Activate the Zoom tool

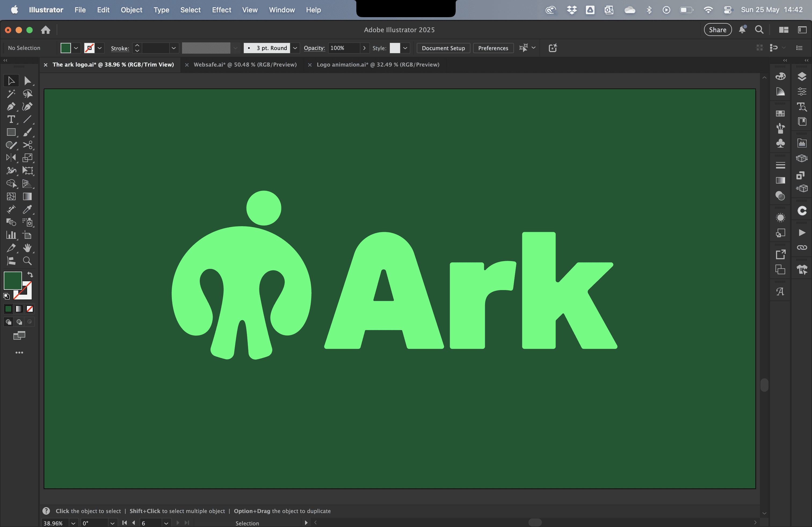pos(27,261)
